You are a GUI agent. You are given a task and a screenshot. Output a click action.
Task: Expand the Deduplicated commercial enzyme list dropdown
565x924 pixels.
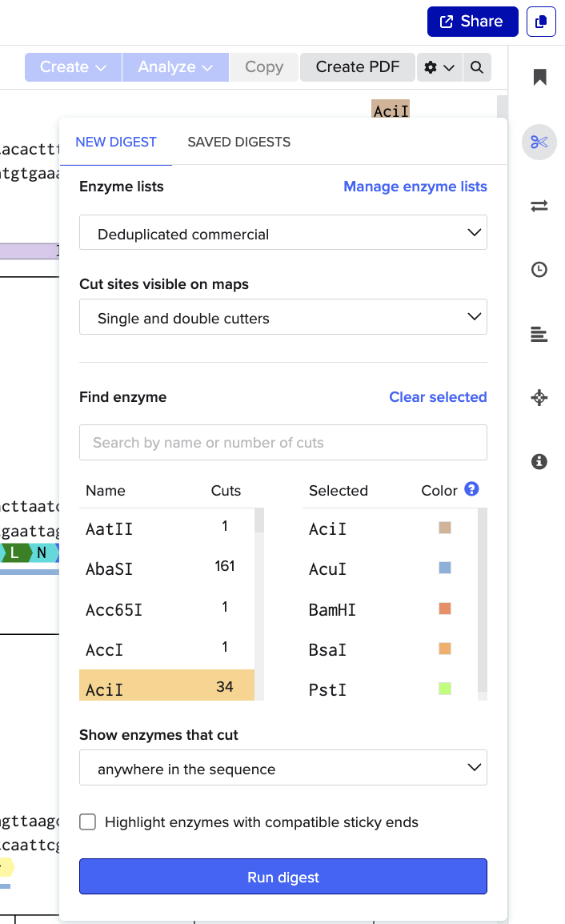coord(283,233)
